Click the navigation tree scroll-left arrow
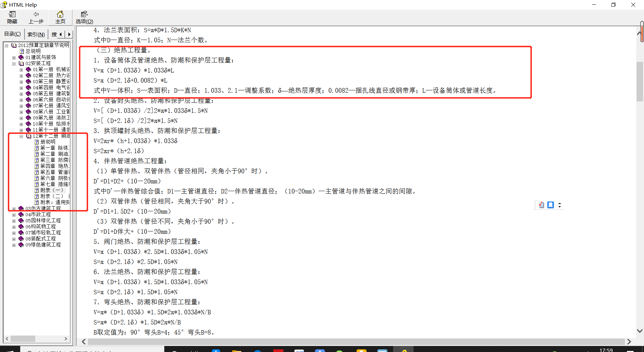 pyautogui.click(x=7, y=339)
